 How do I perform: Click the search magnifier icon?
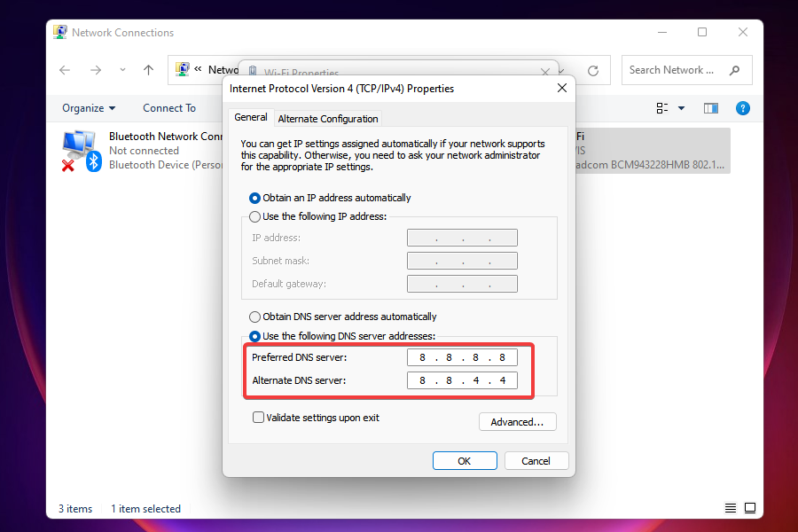tap(734, 70)
